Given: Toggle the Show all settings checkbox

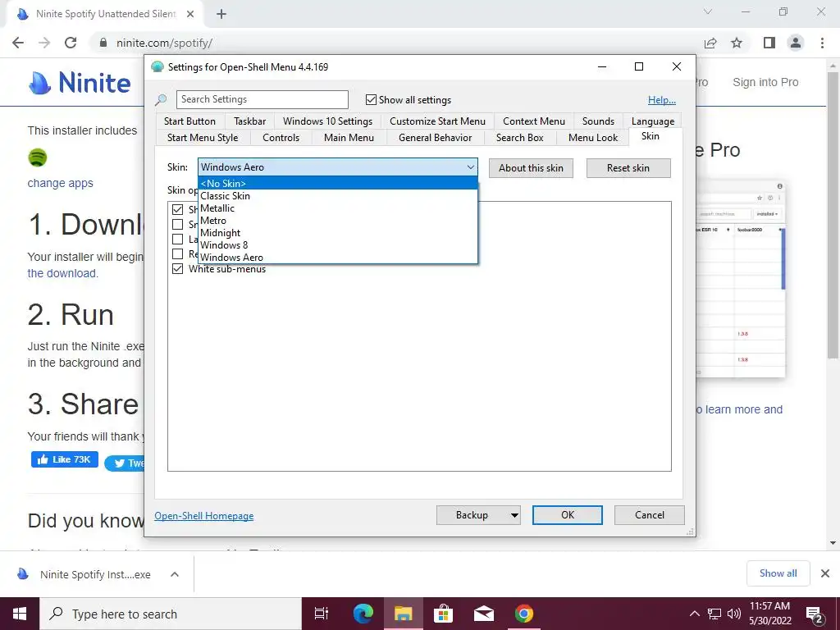Looking at the screenshot, I should coord(371,99).
